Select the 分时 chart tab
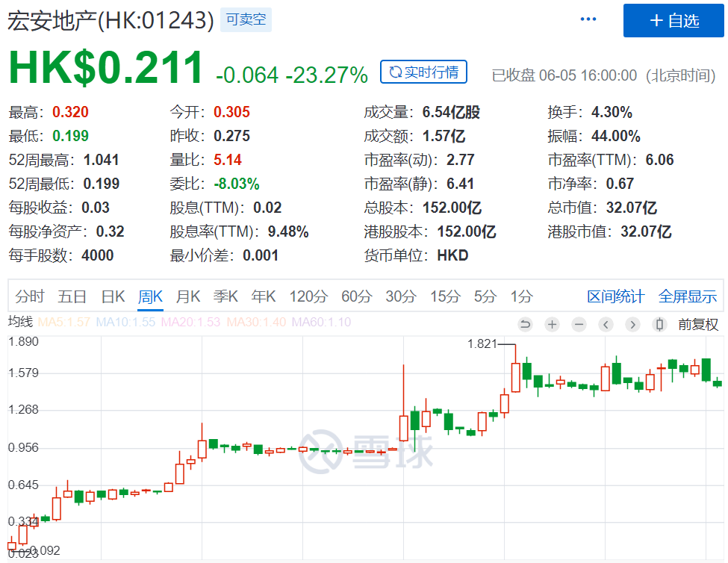 click(30, 296)
